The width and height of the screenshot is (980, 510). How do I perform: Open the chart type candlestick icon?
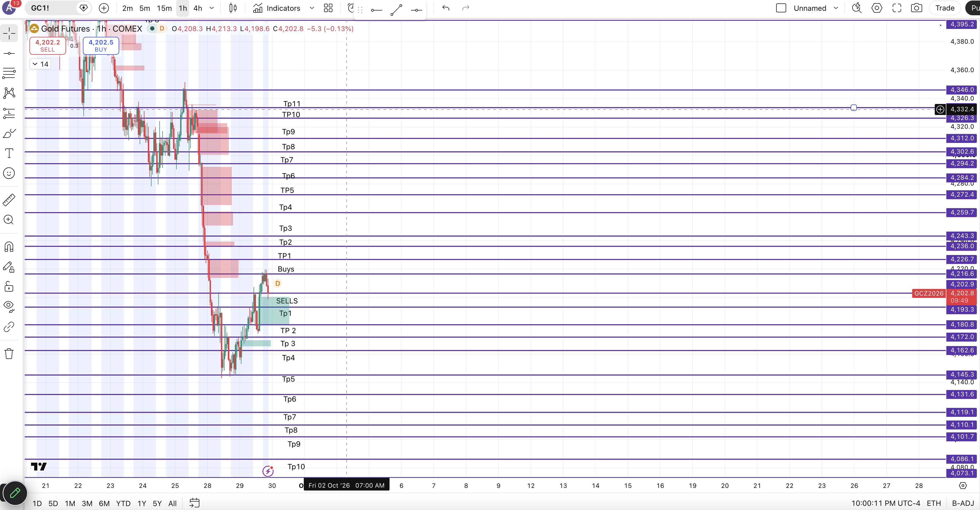(x=233, y=8)
